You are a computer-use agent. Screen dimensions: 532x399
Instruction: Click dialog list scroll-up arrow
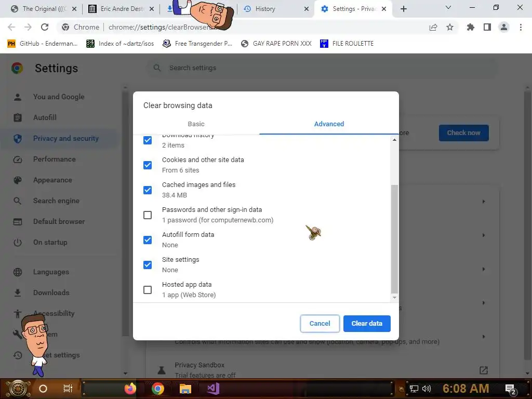point(394,140)
